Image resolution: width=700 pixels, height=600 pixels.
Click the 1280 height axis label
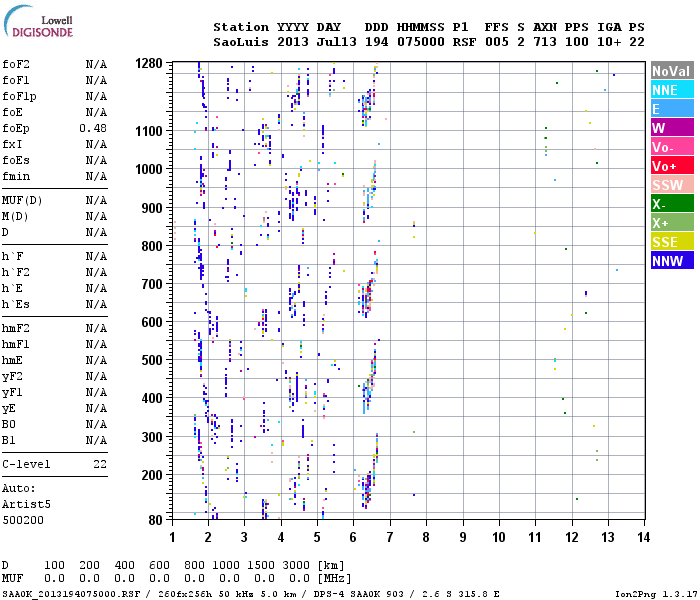pos(149,63)
